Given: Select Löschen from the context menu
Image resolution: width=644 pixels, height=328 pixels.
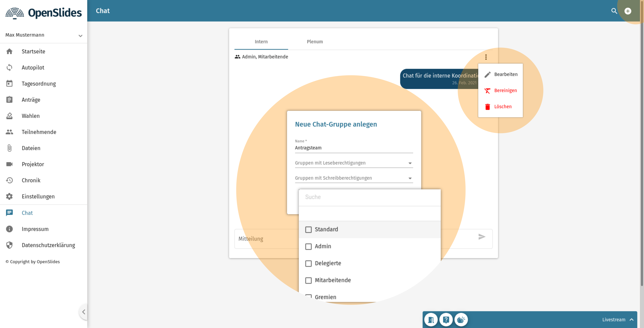Looking at the screenshot, I should pyautogui.click(x=500, y=107).
